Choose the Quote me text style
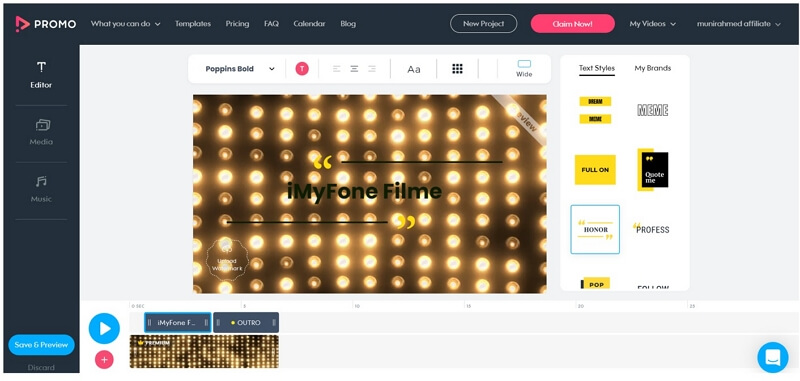 653,169
